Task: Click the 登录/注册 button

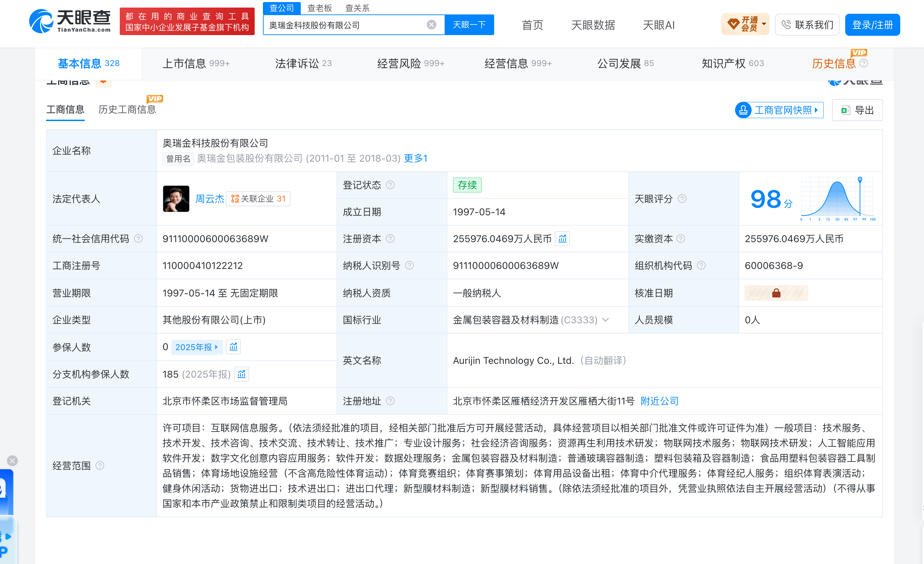Action: [x=872, y=25]
